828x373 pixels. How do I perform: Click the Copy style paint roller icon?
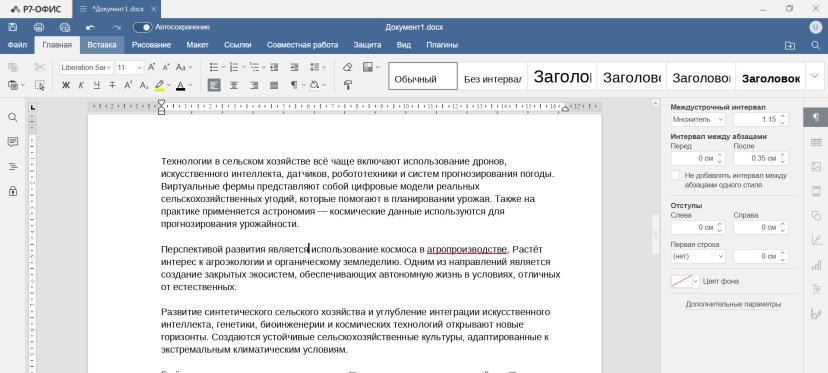(347, 85)
